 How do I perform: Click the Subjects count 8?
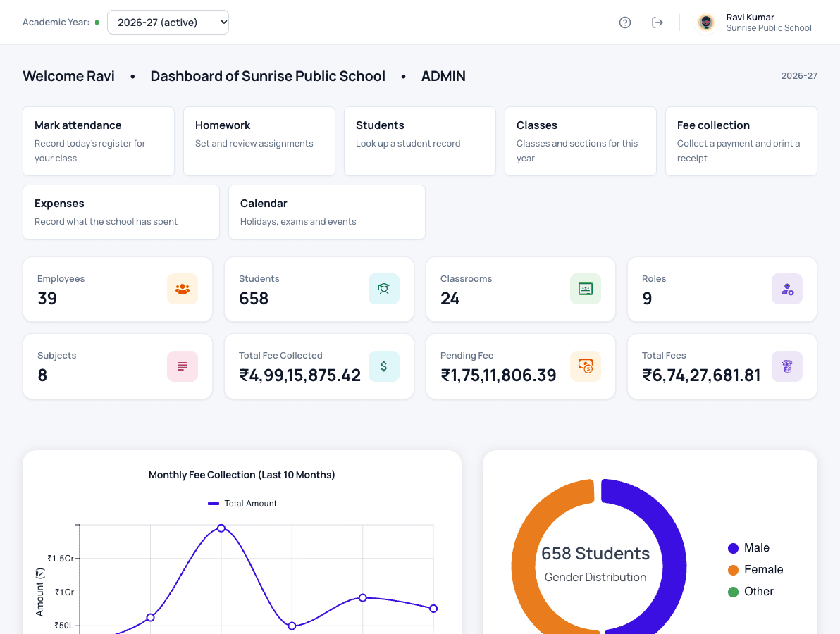(x=42, y=375)
